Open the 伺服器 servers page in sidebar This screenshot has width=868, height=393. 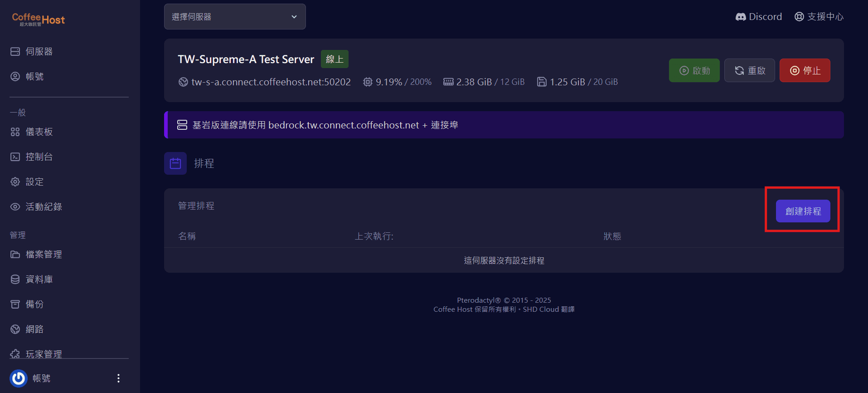(x=32, y=52)
